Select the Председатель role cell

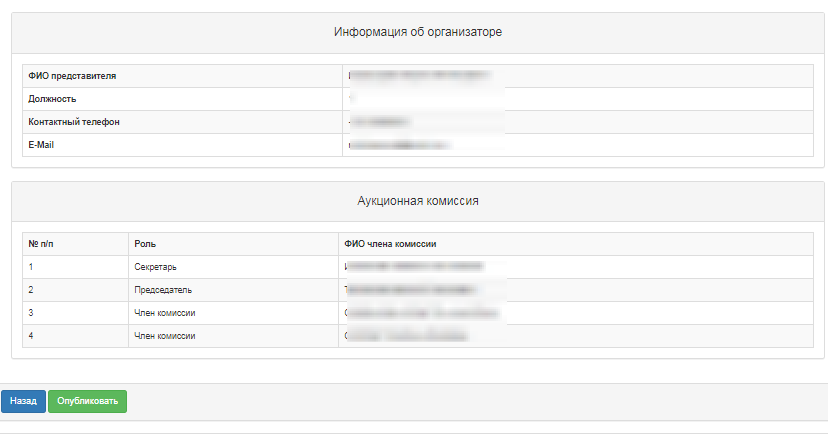[233, 290]
